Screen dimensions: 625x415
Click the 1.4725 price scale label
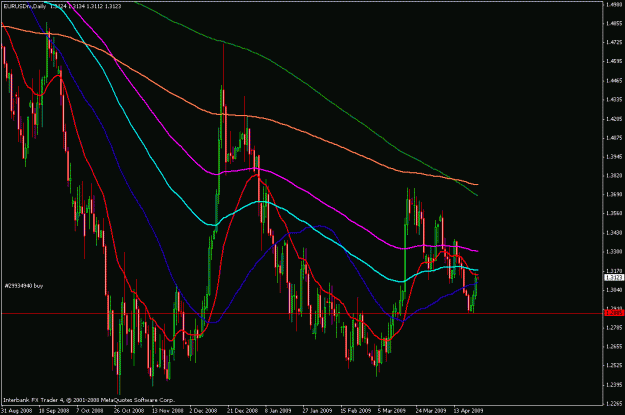(x=614, y=42)
